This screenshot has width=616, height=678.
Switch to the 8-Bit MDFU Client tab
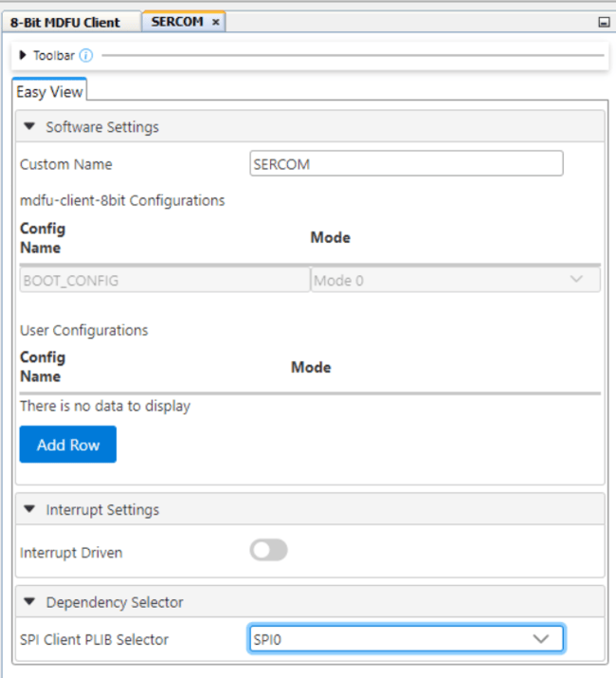[65, 22]
